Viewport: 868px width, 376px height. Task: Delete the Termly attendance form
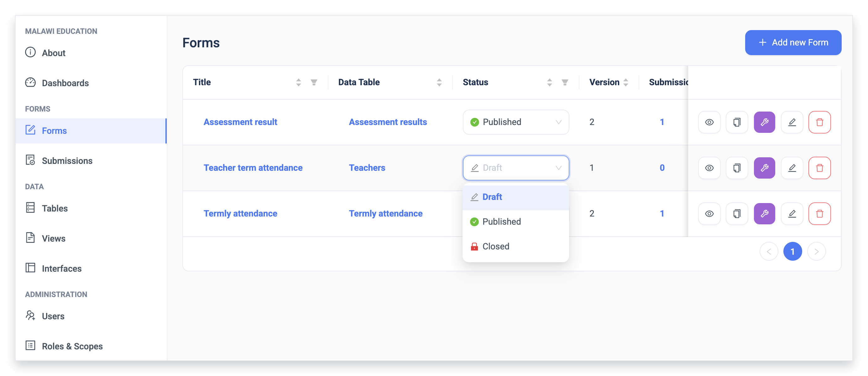tap(820, 214)
